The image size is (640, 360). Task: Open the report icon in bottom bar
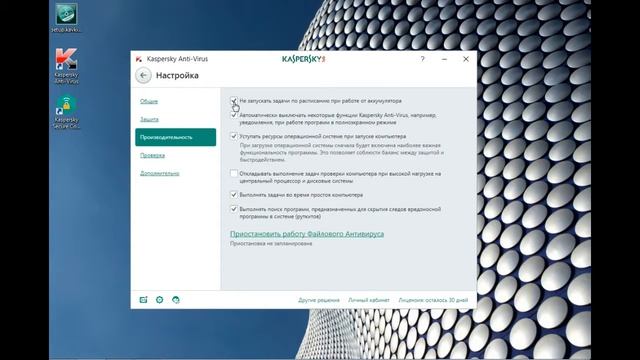[143, 300]
